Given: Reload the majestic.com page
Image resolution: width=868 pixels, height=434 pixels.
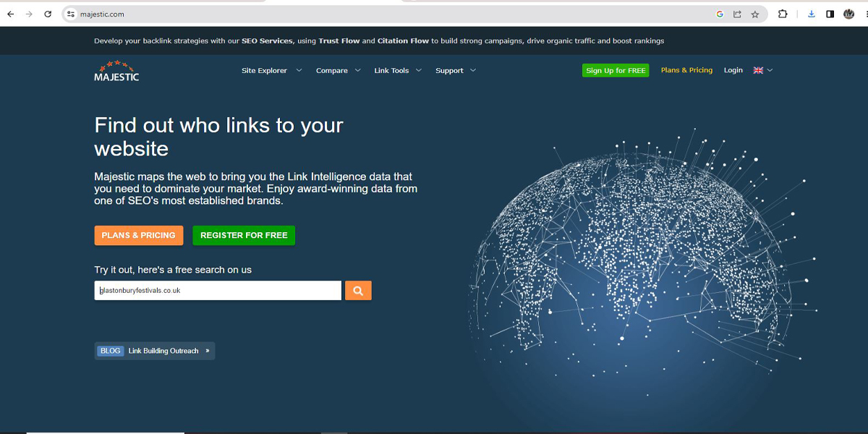Looking at the screenshot, I should pos(48,14).
